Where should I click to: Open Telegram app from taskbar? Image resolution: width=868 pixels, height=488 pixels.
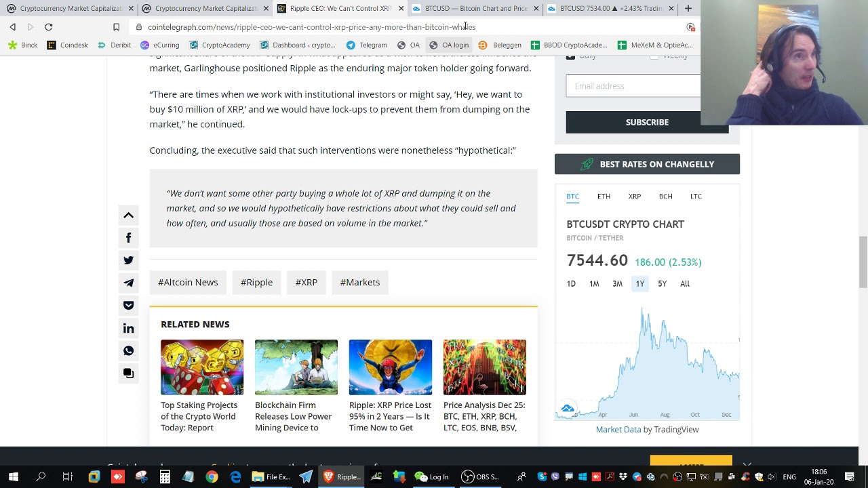[x=306, y=477]
